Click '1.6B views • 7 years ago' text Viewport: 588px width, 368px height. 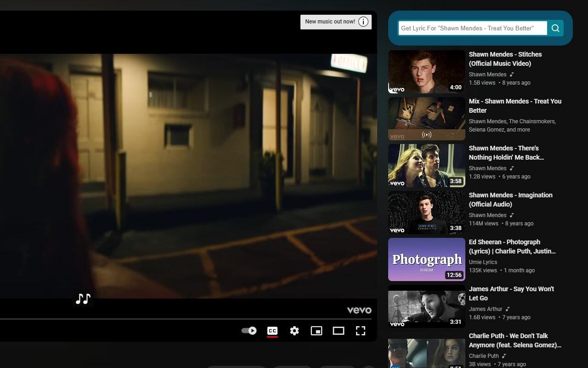pyautogui.click(x=499, y=317)
